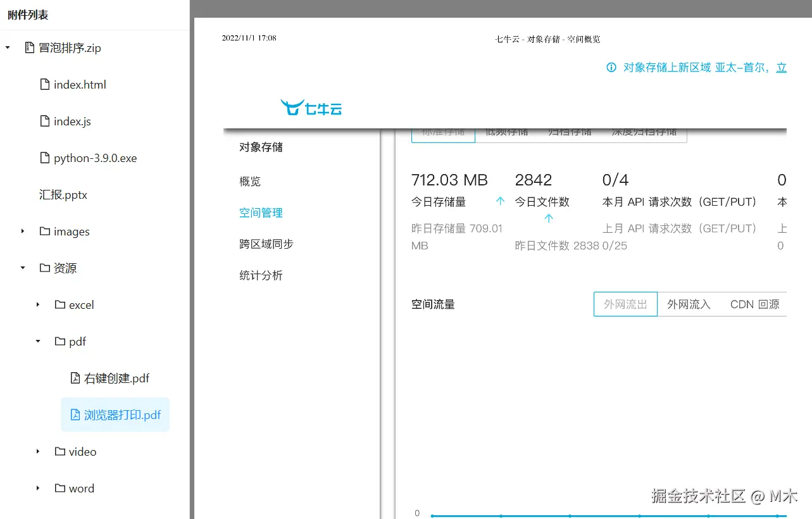Click the 附件列表 panel title
Screen dimensions: 812x519
(x=28, y=15)
